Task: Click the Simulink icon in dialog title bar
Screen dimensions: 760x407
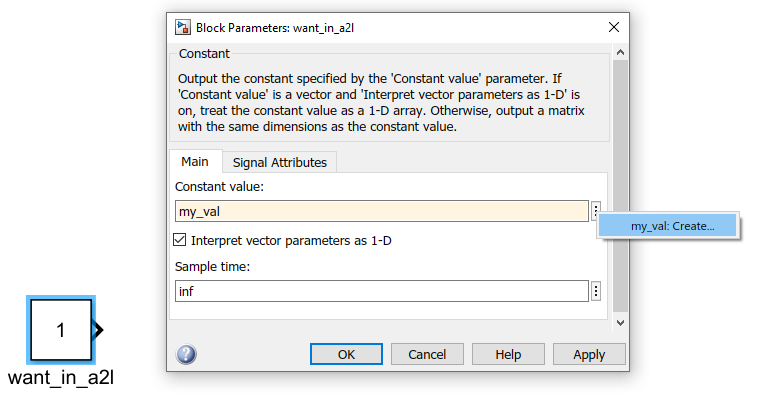Action: point(183,28)
